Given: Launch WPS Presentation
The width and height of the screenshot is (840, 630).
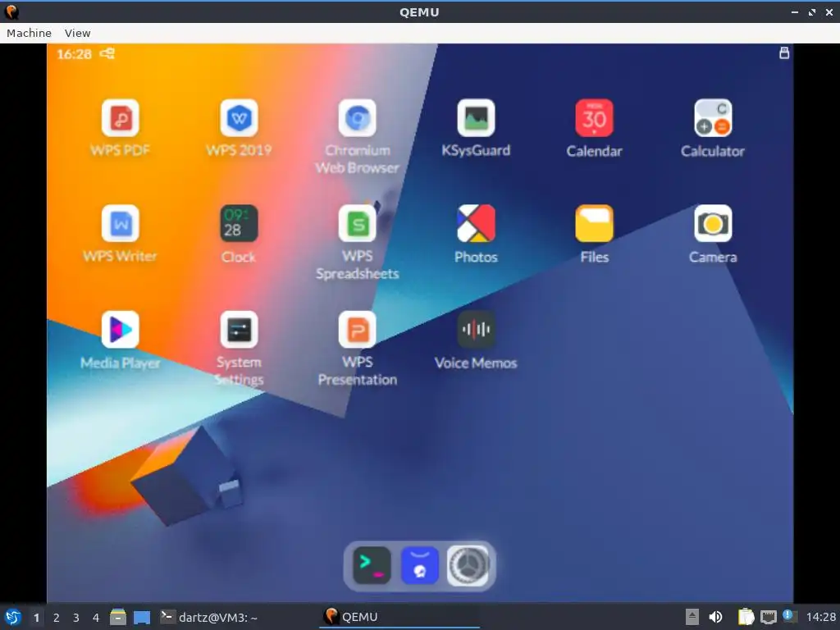Looking at the screenshot, I should 358,330.
